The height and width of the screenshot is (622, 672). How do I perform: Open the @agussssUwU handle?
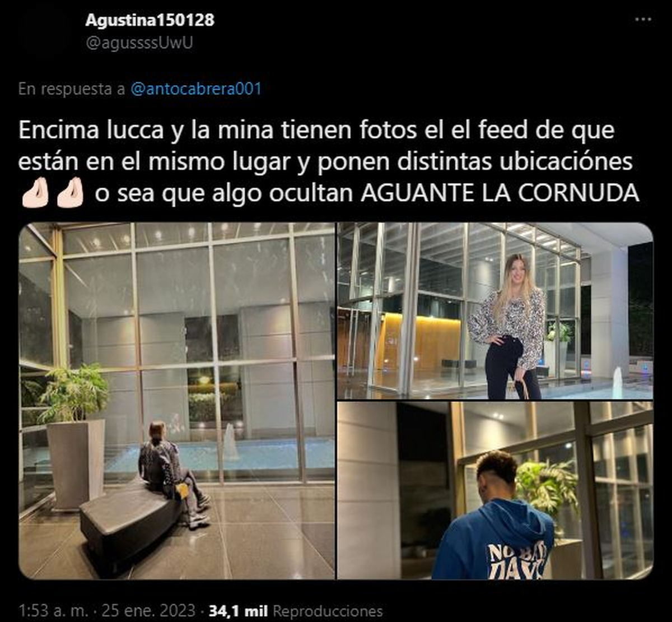(139, 43)
